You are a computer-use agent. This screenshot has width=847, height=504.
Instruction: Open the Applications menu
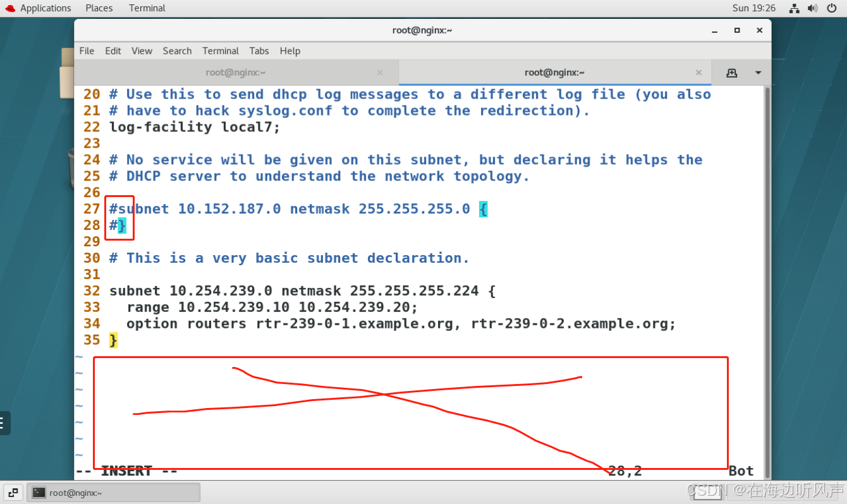click(46, 8)
